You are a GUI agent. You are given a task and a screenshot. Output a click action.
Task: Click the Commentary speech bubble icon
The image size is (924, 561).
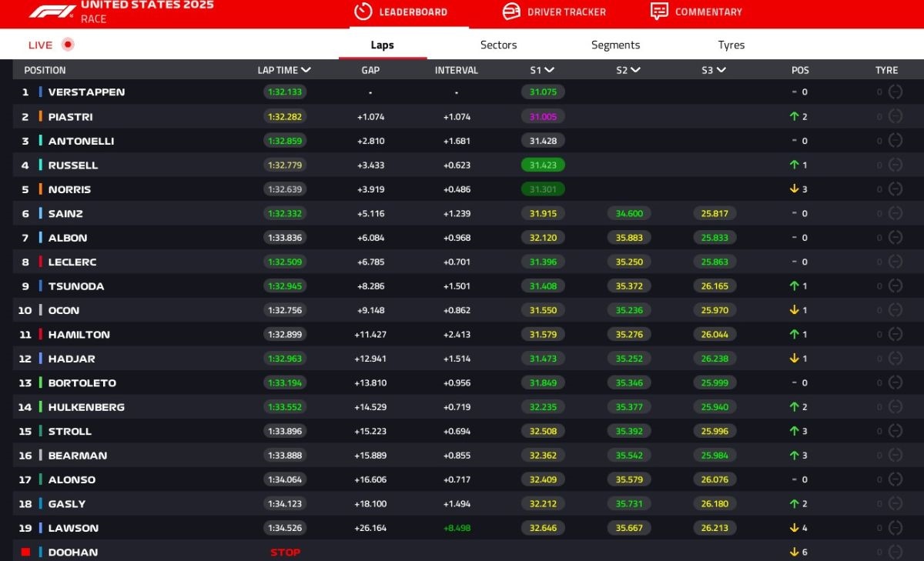click(x=659, y=12)
